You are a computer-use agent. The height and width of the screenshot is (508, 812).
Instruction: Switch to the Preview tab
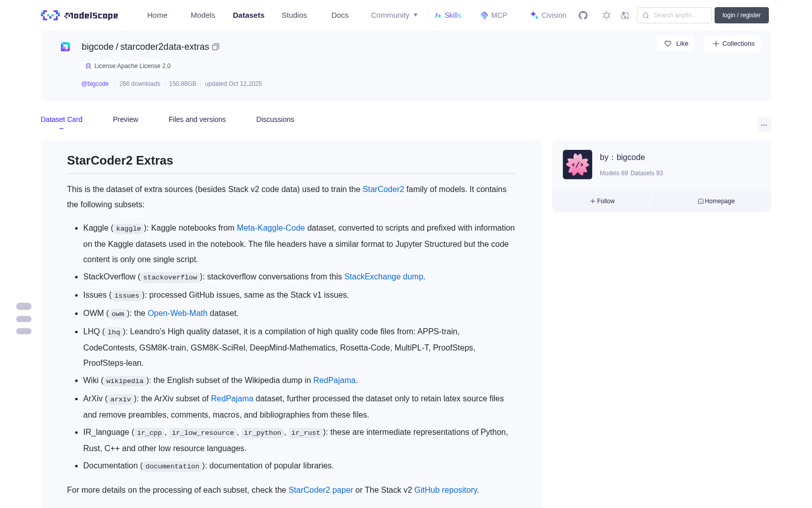tap(125, 119)
